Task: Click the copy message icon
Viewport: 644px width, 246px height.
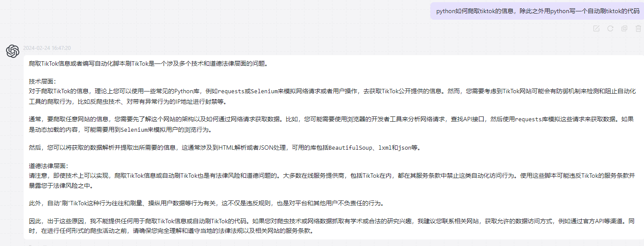Action: point(624,28)
